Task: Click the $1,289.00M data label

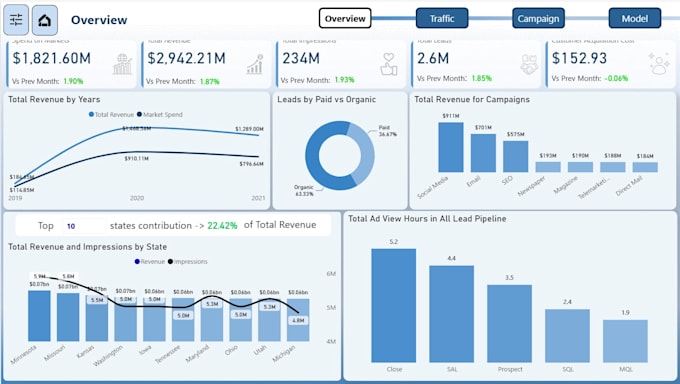Action: 249,129
